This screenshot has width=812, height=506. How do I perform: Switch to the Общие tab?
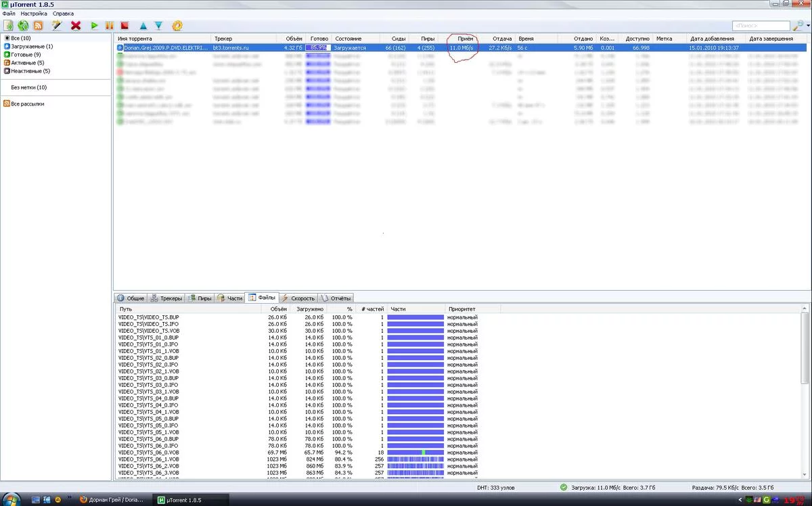coord(131,298)
